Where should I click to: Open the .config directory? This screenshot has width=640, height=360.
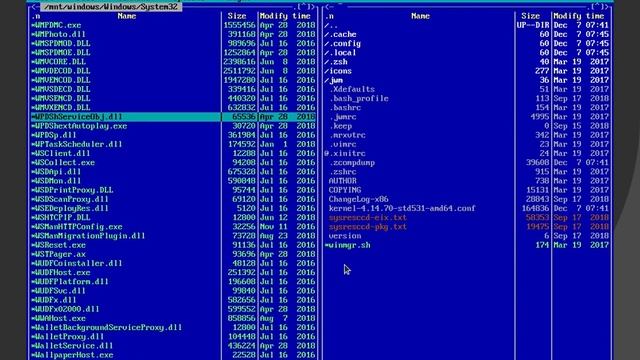pos(467,44)
